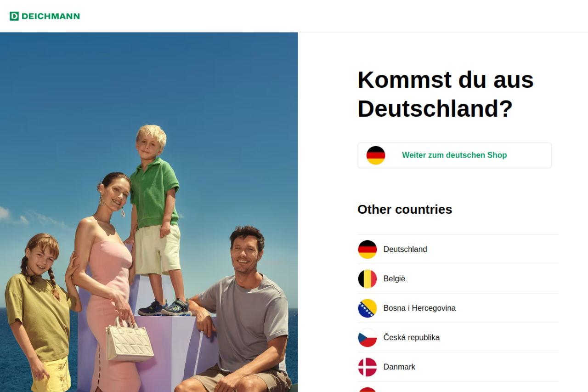Choose the Danmark flag icon
Image resolution: width=588 pixels, height=392 pixels.
(367, 367)
